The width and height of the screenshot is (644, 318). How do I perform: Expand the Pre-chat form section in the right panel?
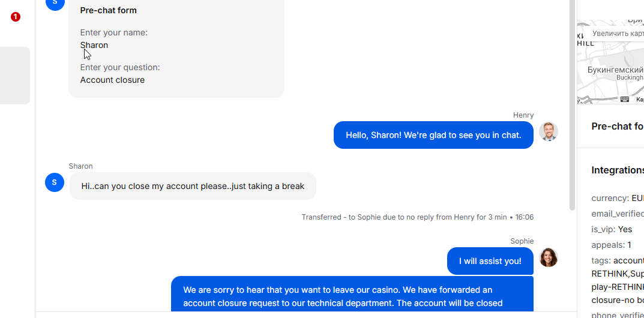coord(618,127)
